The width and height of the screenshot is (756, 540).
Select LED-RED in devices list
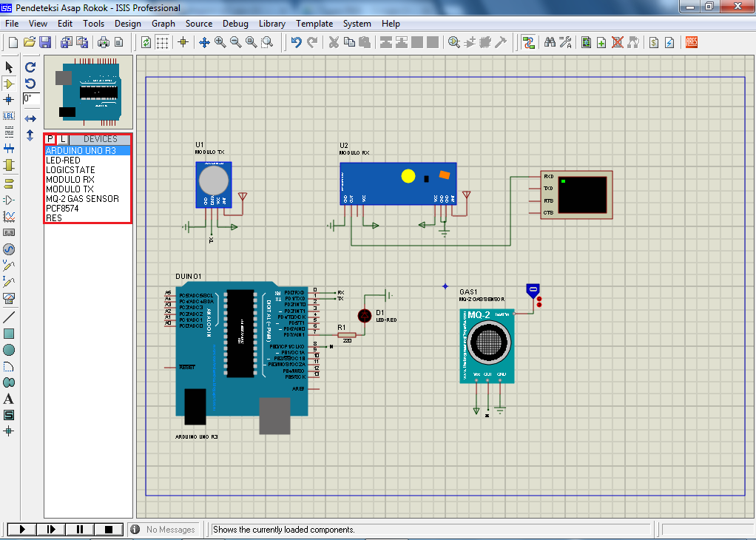coord(63,160)
